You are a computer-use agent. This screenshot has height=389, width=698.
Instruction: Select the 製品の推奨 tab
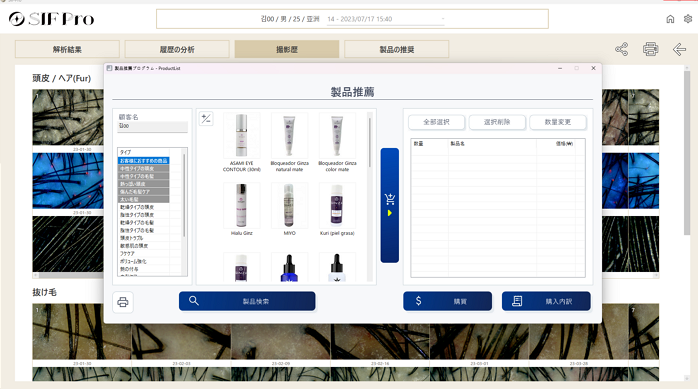tap(396, 49)
